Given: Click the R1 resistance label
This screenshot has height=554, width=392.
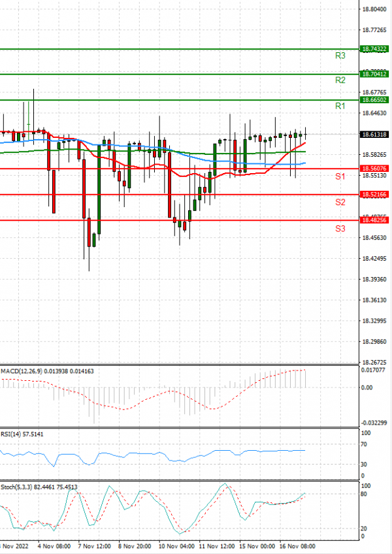Looking at the screenshot, I should point(340,106).
